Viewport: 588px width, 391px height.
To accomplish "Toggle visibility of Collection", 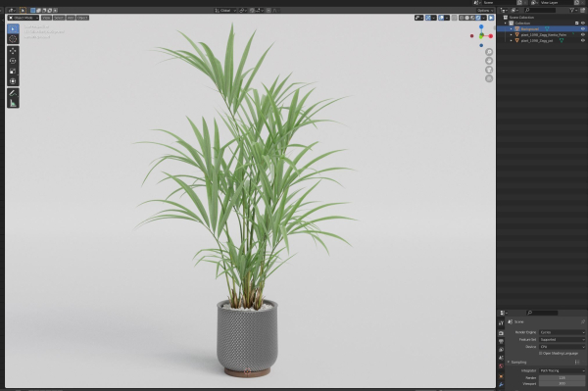I will [583, 24].
